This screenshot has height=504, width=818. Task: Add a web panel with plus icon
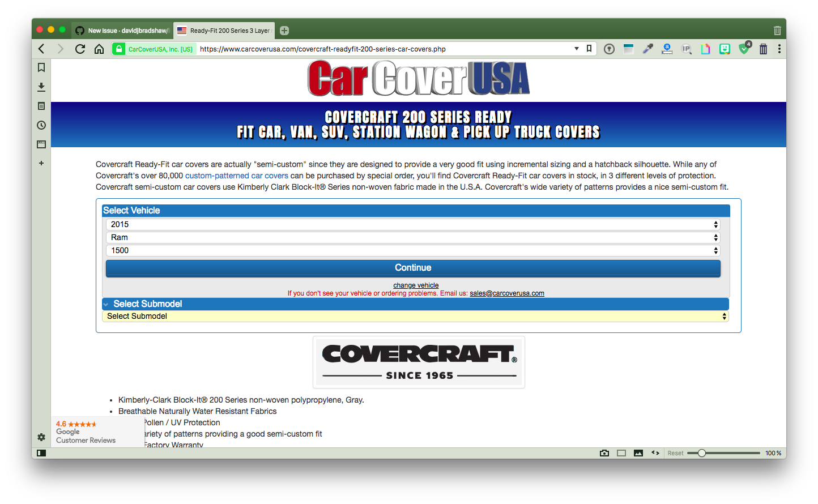tap(41, 163)
